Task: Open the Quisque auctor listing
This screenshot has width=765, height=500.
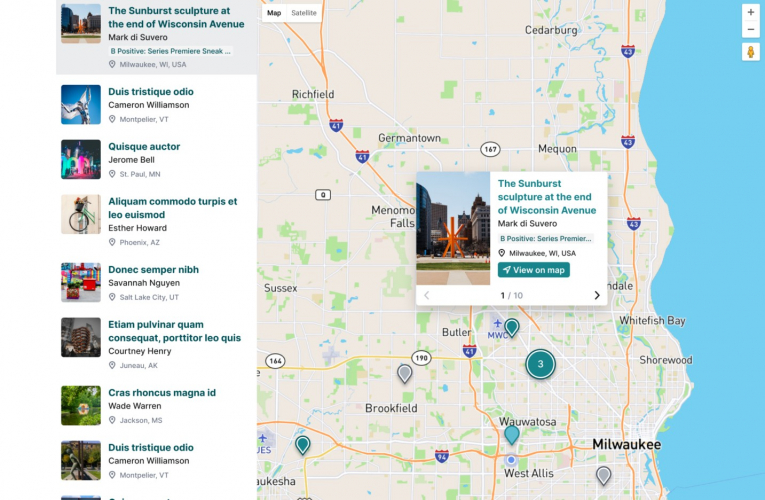Action: (x=144, y=146)
